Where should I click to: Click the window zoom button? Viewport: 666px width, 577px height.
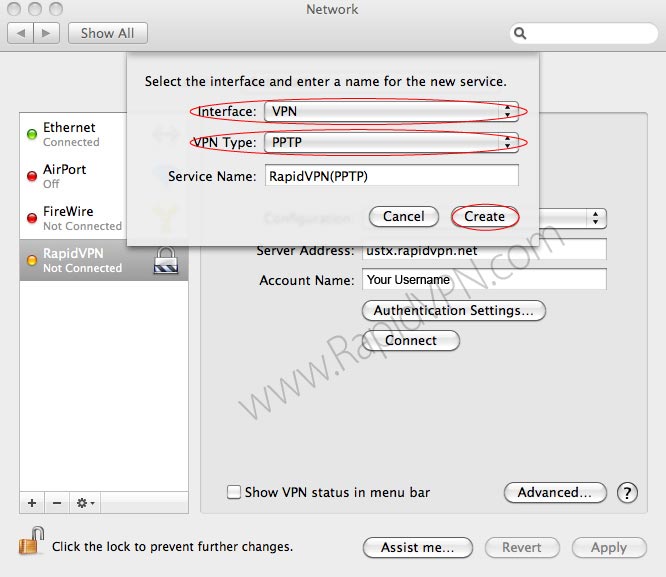click(56, 8)
